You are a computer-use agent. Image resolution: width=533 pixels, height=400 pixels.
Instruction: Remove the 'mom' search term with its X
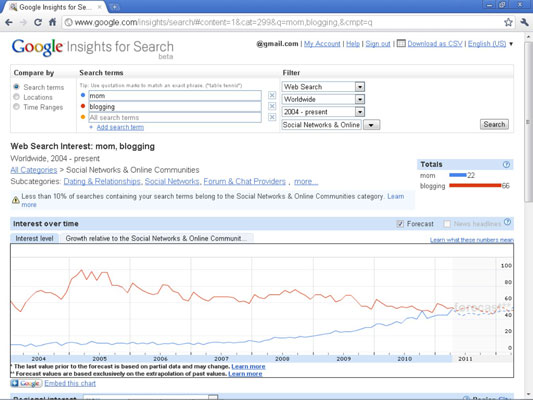[x=272, y=95]
